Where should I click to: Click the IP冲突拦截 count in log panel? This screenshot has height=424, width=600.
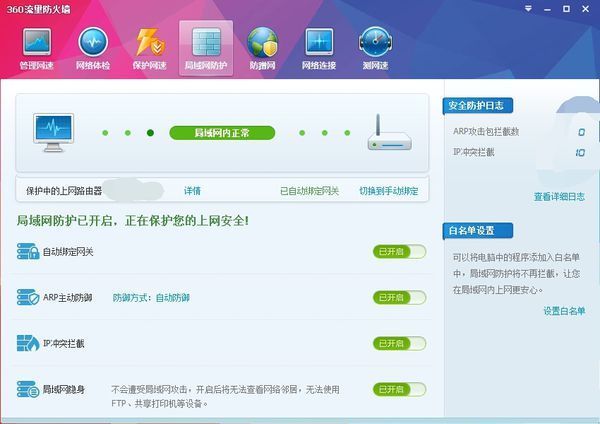(580, 153)
